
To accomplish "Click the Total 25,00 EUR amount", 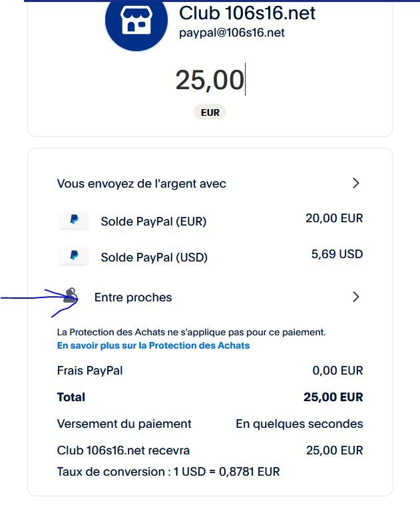I will [333, 397].
